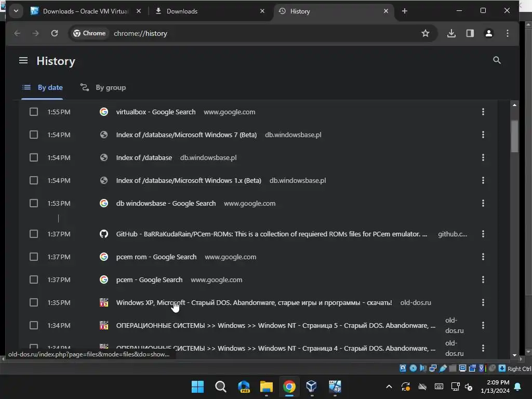Open the Chrome profile avatar icon
Screen dimensions: 532x399
coord(488,33)
